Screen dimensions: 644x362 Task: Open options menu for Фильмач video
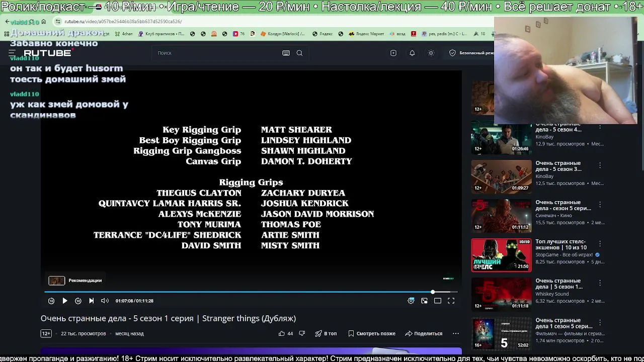tap(600, 322)
